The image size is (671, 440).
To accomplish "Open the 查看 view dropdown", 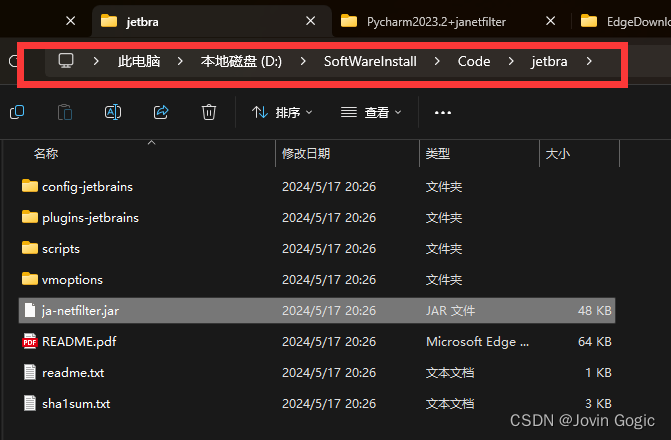I will coord(371,113).
